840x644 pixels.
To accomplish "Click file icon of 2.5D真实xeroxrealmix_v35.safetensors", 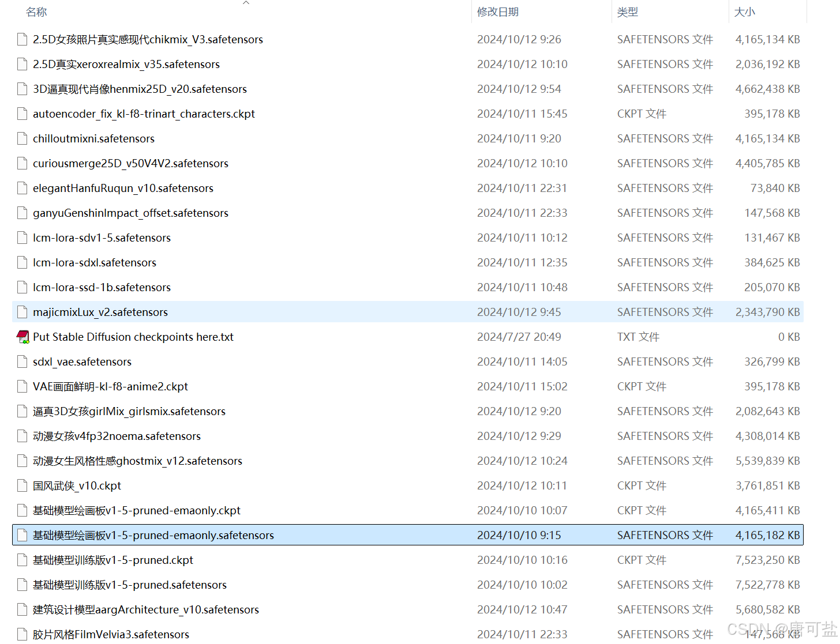I will pyautogui.click(x=22, y=64).
